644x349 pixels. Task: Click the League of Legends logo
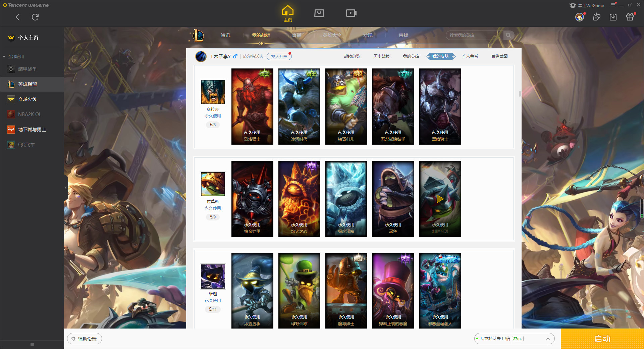(198, 35)
